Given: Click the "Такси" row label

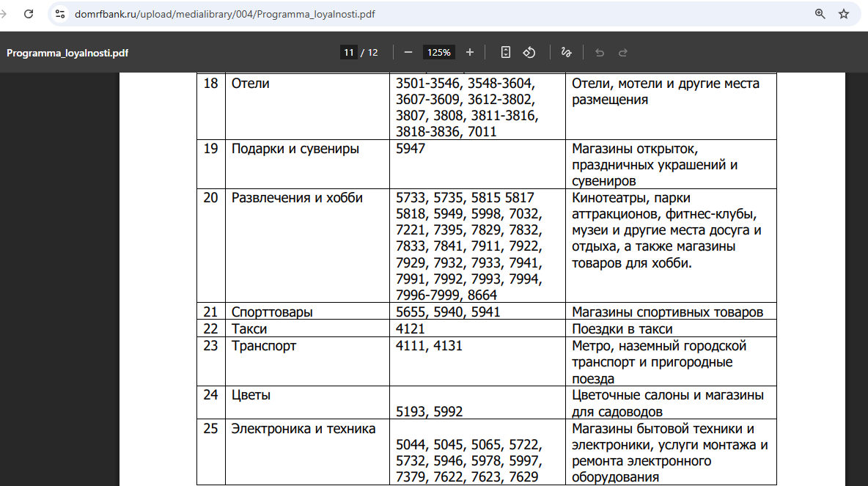Looking at the screenshot, I should tap(249, 329).
